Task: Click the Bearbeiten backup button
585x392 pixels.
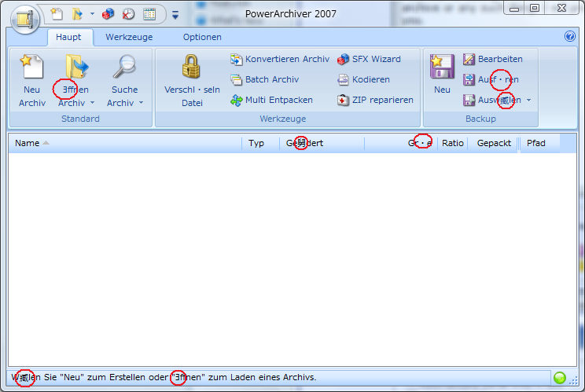Action: click(x=492, y=59)
